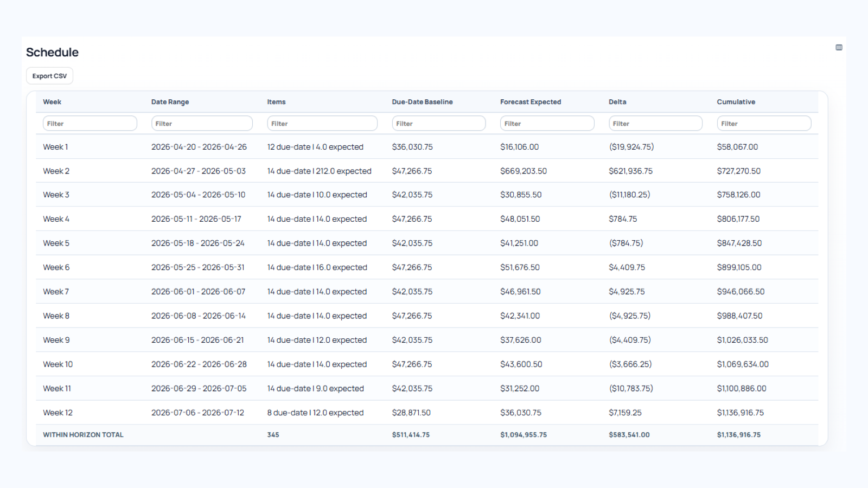Screen dimensions: 868x488
Task: Click cumulative value $1,026,033.50
Action: tap(743, 340)
